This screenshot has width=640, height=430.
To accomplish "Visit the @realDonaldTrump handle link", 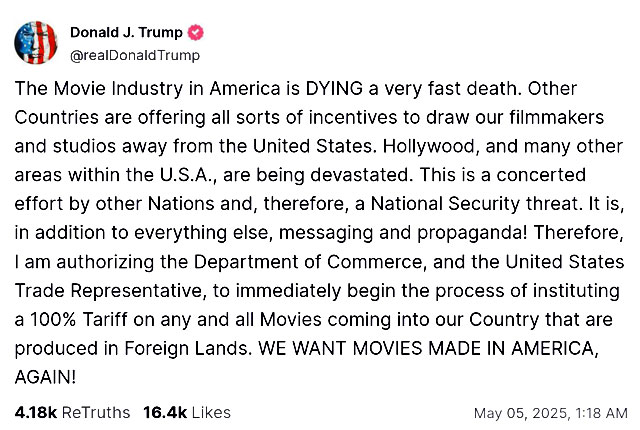I will coord(135,55).
